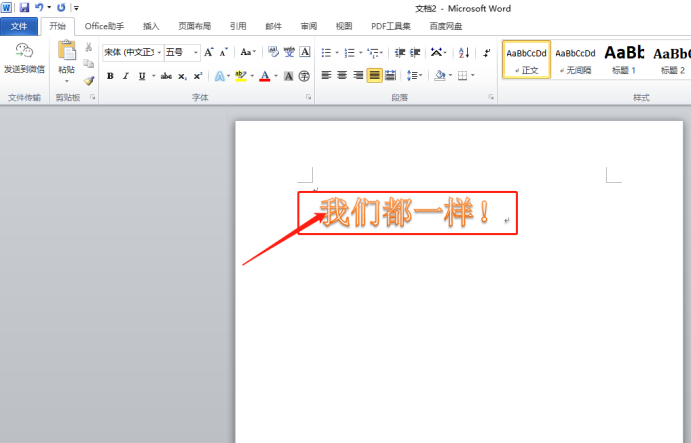Viewport: 691px width, 443px height.
Task: Decrease paragraph indent
Action: (400, 53)
